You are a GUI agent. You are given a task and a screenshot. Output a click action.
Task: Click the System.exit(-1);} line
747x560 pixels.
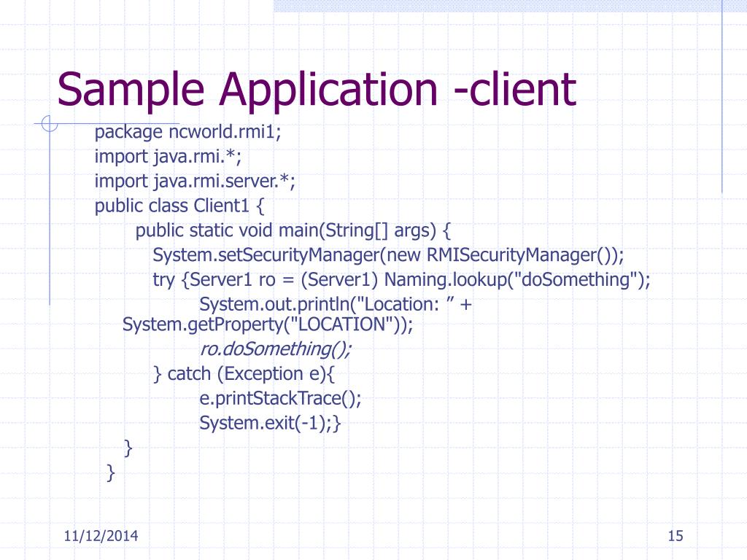pyautogui.click(x=270, y=424)
